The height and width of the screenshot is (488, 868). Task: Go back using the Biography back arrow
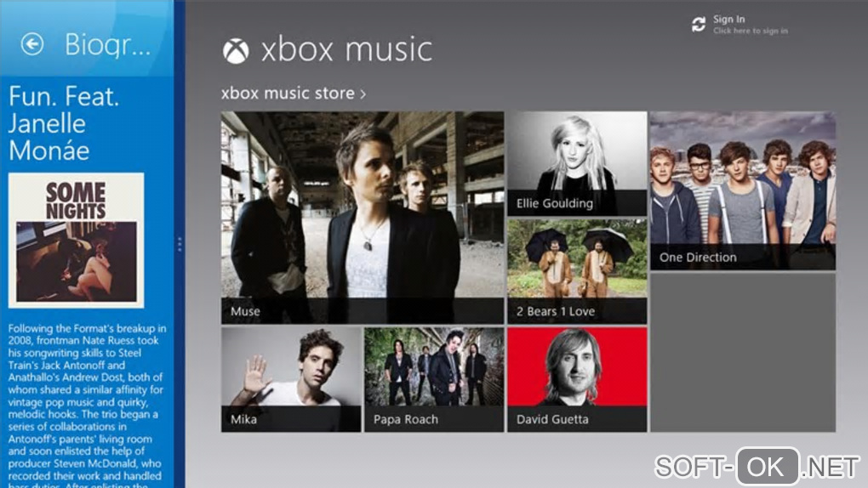[x=32, y=44]
